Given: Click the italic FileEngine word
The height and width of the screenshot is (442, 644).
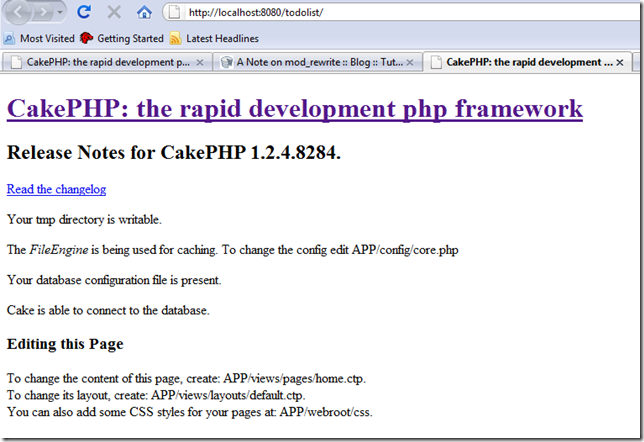Looking at the screenshot, I should coord(59,250).
